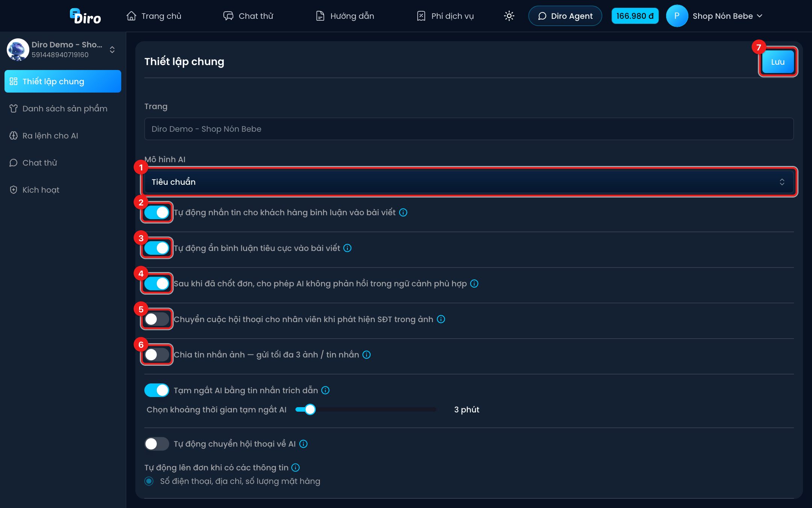
Task: Open Ra lệnh cho AI in sidebar
Action: (63, 135)
